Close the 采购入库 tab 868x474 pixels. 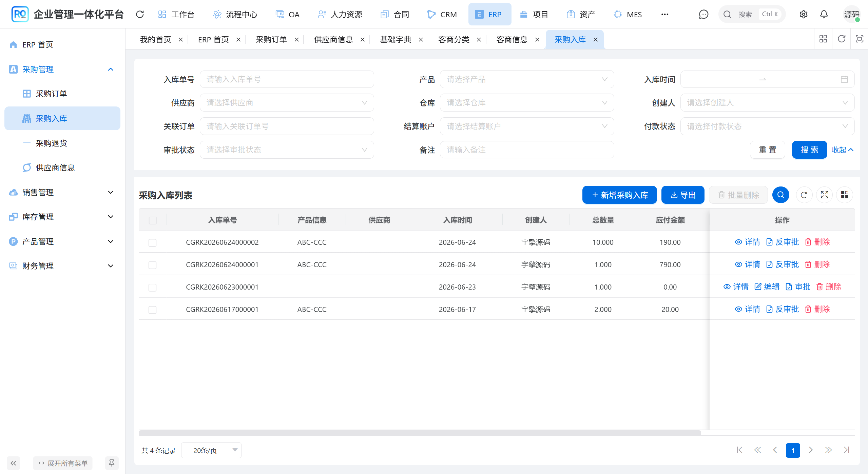[x=595, y=40]
